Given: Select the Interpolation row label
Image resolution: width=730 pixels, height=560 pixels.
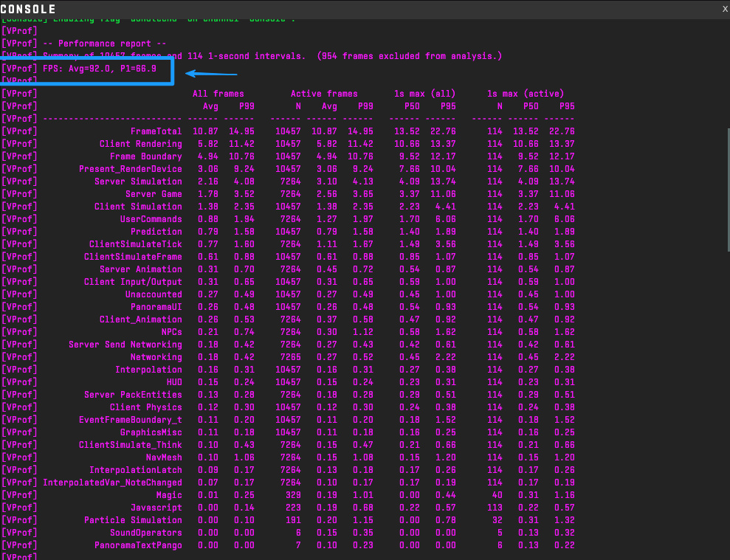Looking at the screenshot, I should pyautogui.click(x=148, y=370).
